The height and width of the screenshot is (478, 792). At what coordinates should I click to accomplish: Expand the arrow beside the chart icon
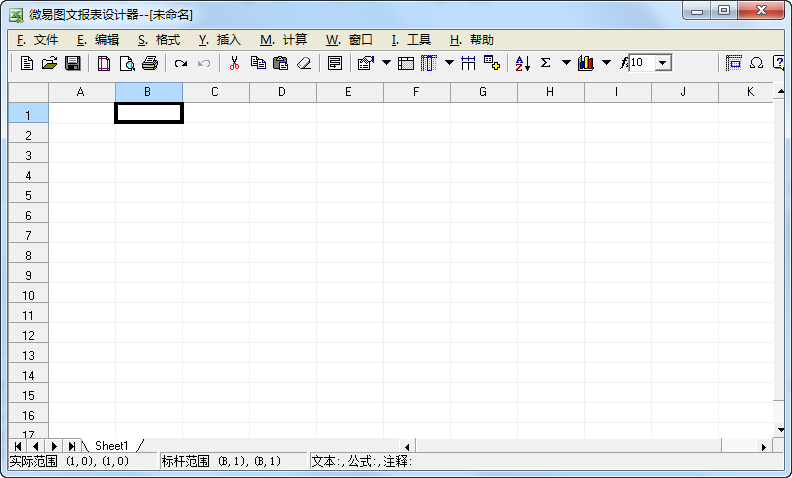[607, 63]
